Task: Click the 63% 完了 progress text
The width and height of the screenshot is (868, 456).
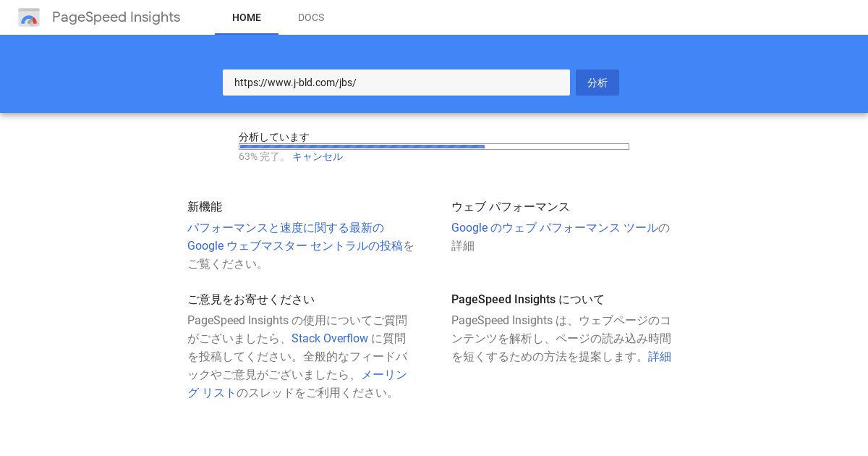Action: click(x=263, y=156)
